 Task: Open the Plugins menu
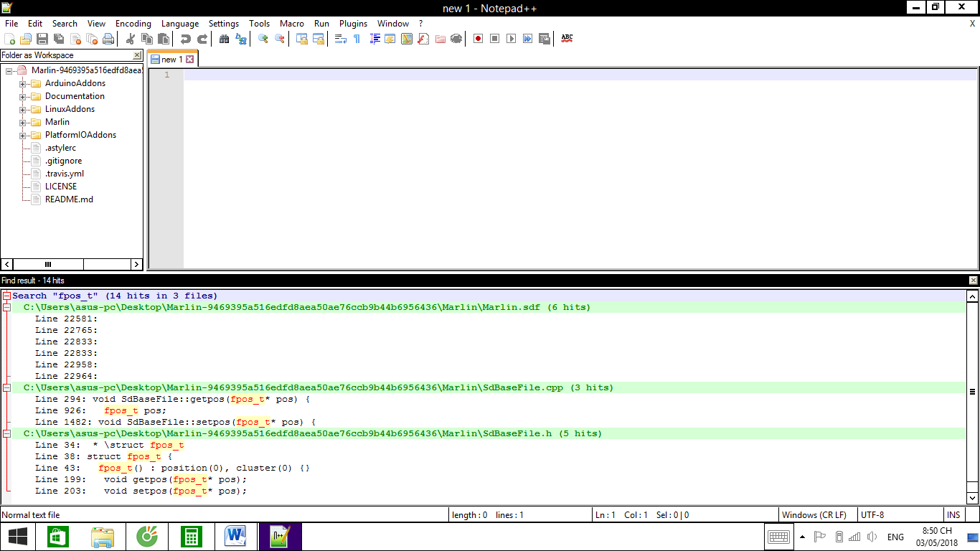click(353, 24)
